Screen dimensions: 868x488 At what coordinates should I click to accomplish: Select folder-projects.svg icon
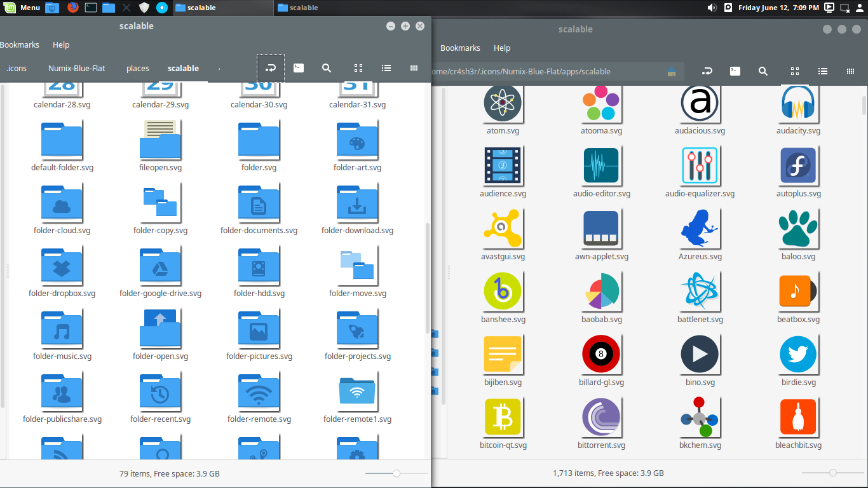[357, 329]
